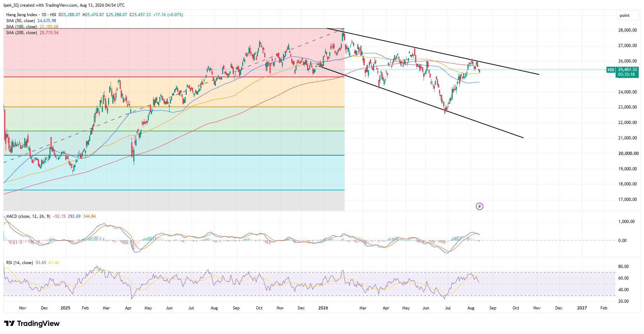Viewport: 644px width, 334px height.
Task: Click the 28,000.00 price scale label
Action: [x=628, y=30]
